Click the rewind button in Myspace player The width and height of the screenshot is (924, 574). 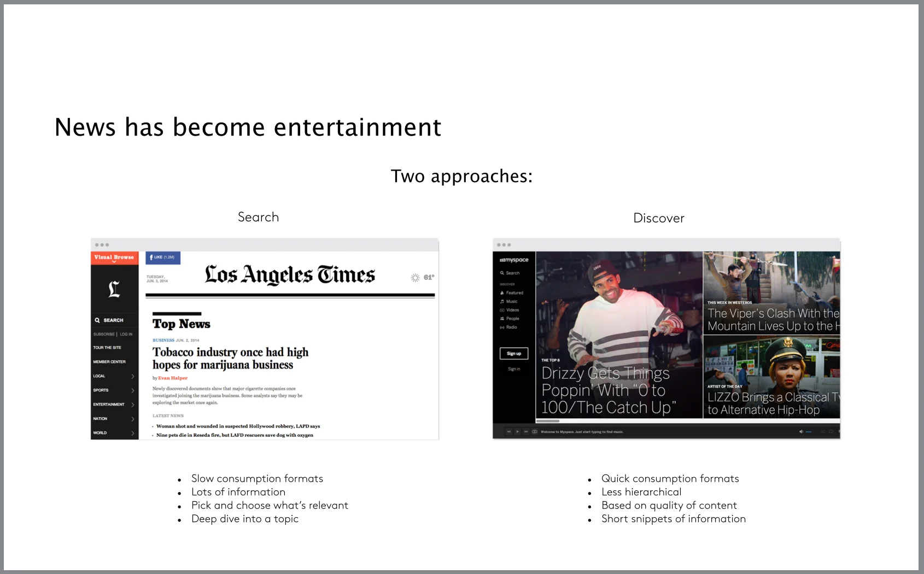tap(508, 432)
